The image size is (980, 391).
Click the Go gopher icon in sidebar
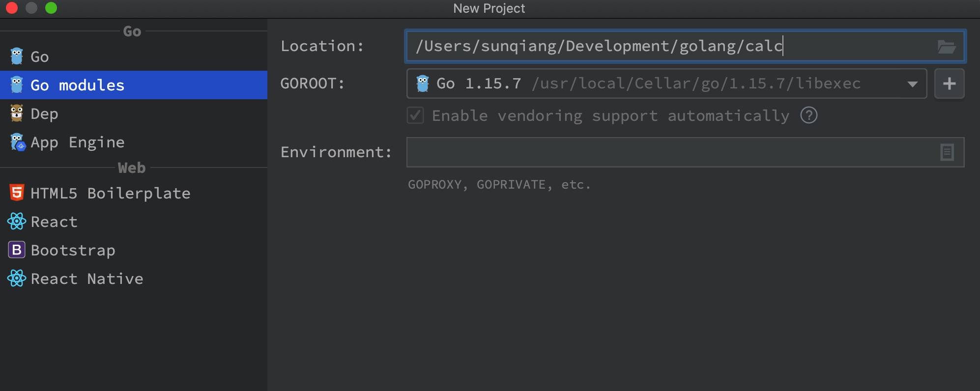pyautogui.click(x=17, y=56)
